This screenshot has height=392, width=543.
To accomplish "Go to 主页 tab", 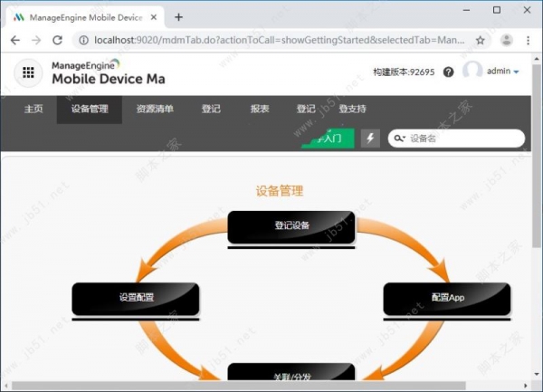I will click(33, 109).
